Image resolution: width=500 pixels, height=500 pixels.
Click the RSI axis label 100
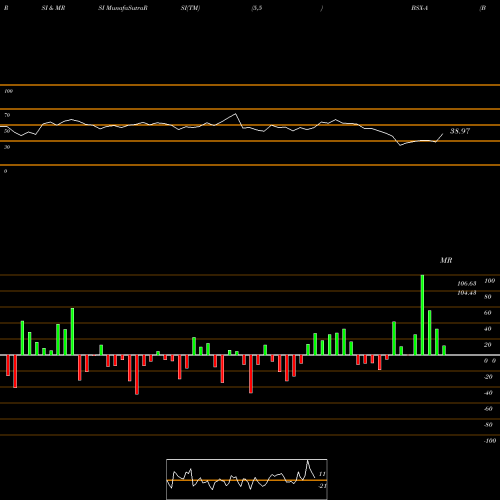9,91
